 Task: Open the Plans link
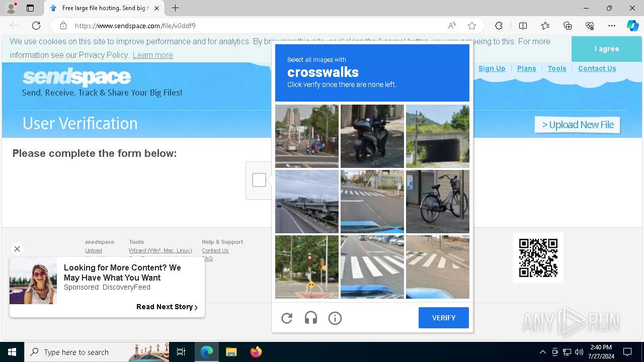tap(527, 68)
